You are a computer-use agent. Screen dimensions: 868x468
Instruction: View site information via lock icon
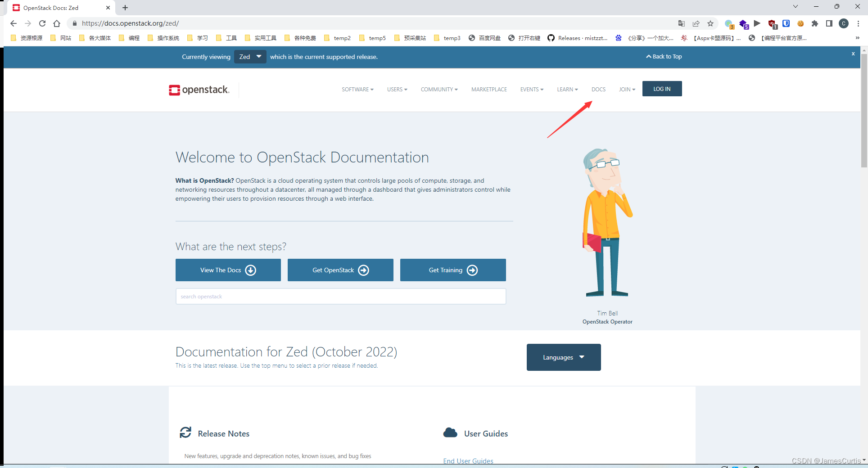75,23
